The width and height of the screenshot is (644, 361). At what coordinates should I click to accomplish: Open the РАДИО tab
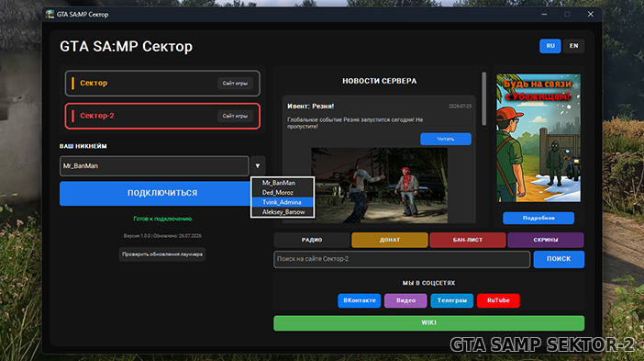pyautogui.click(x=312, y=240)
